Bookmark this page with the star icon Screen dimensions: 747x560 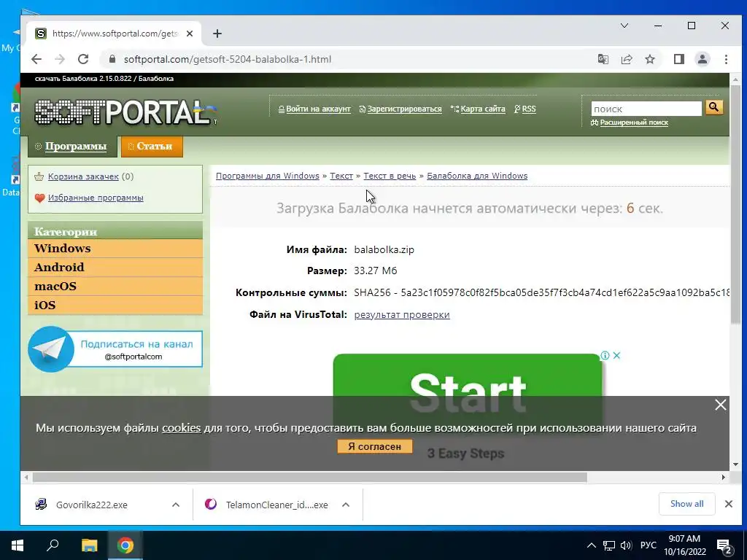point(650,59)
